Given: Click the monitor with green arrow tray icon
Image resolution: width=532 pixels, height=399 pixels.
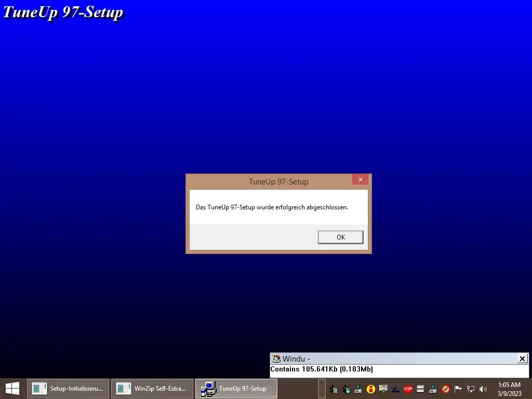Looking at the screenshot, I should pos(383,389).
